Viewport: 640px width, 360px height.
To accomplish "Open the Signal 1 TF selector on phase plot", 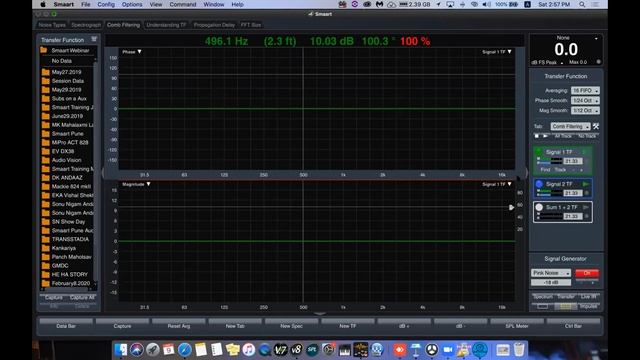I will click(497, 52).
